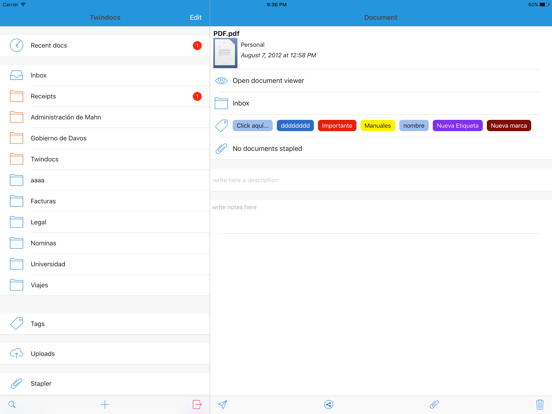Screen dimensions: 552x414
Task: Click the Wi-Fi icon in status bar
Action: [x=23, y=5]
